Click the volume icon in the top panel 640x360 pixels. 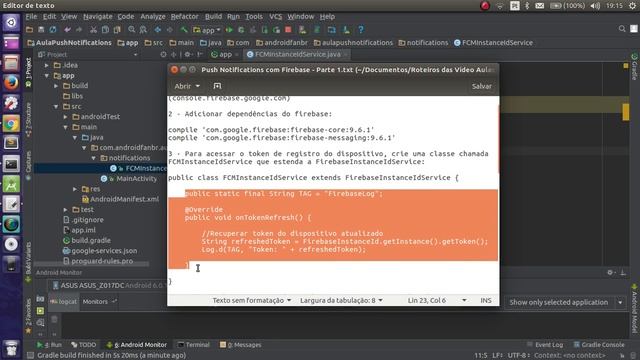click(595, 6)
